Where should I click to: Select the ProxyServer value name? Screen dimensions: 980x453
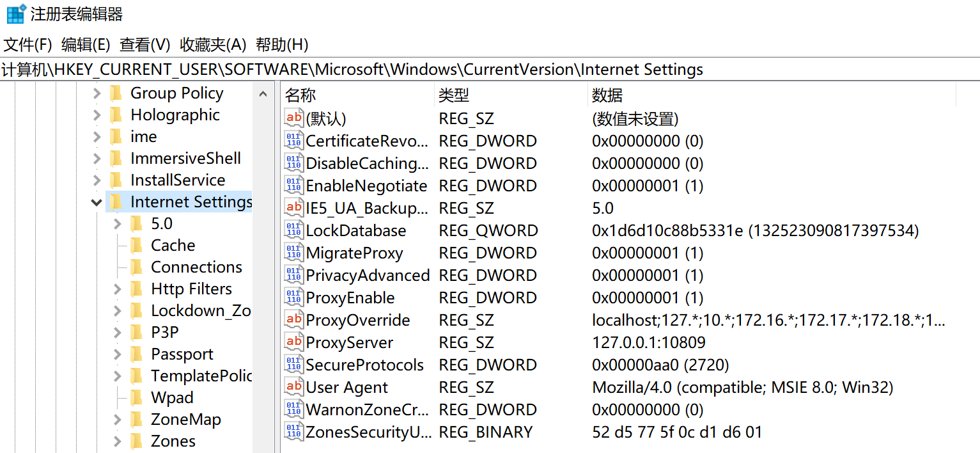(350, 342)
